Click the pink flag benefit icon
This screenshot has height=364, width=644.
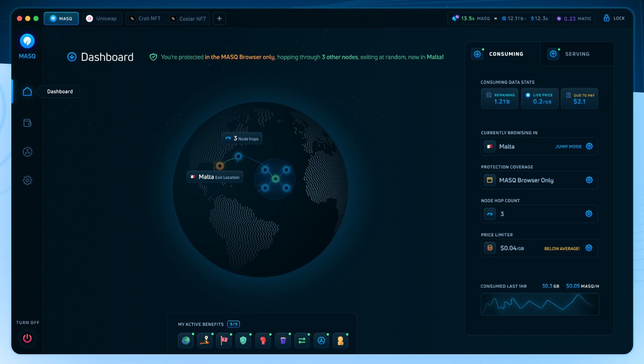pyautogui.click(x=224, y=340)
